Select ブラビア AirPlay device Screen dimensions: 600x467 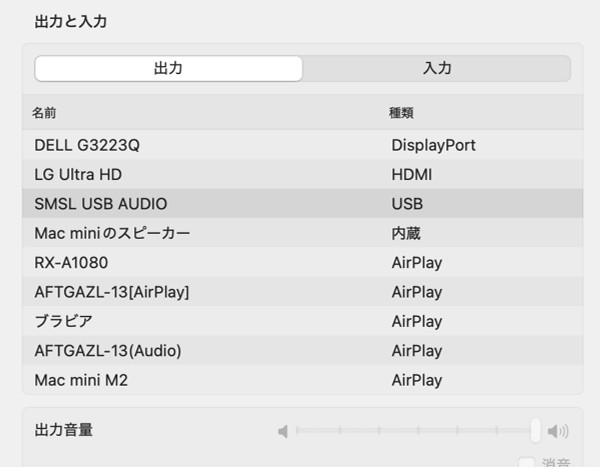pos(303,321)
